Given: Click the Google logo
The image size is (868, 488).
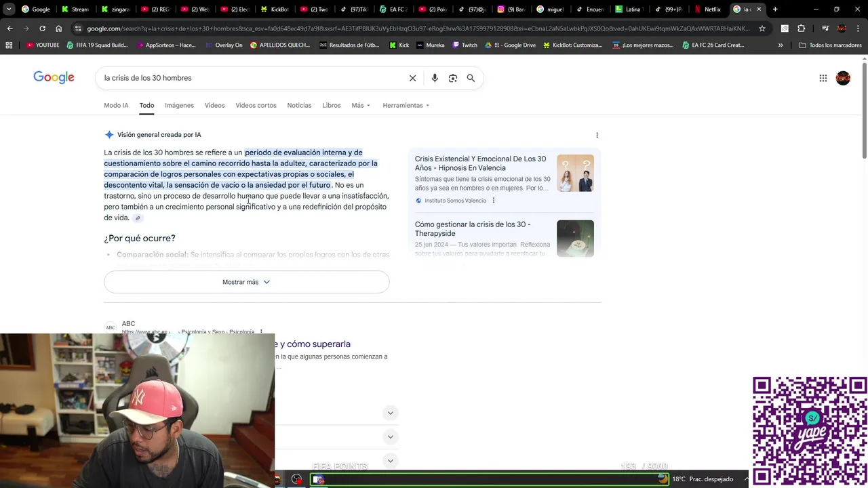Looking at the screenshot, I should click(x=54, y=77).
